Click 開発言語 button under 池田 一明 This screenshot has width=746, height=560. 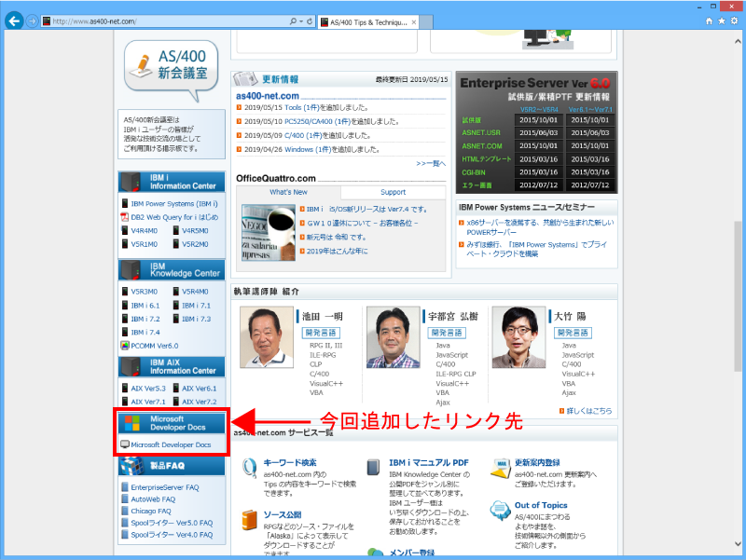pos(322,333)
